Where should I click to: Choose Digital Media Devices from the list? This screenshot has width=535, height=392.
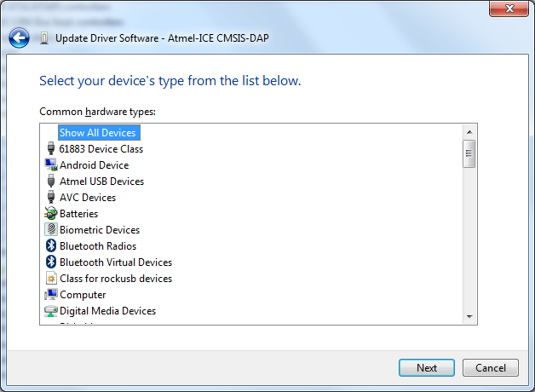[107, 311]
